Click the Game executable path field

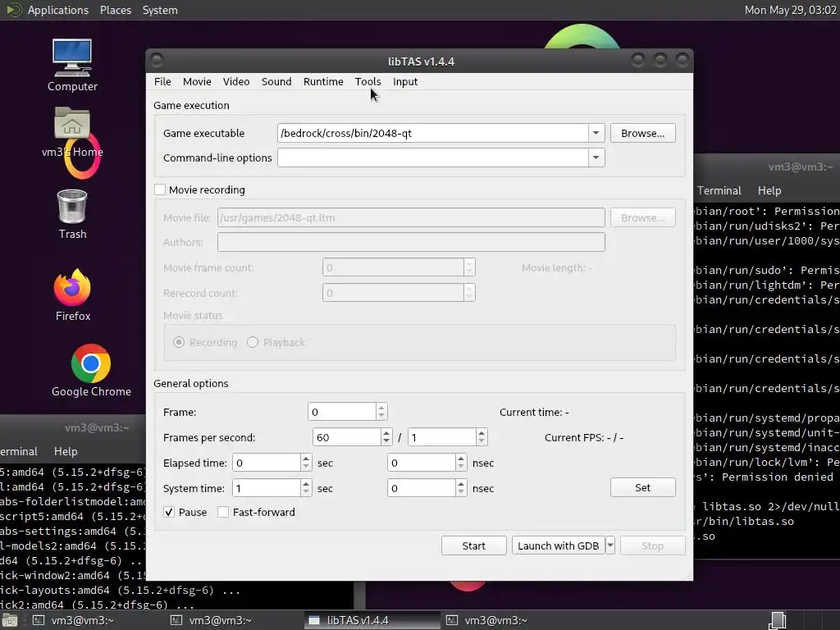[x=433, y=133]
